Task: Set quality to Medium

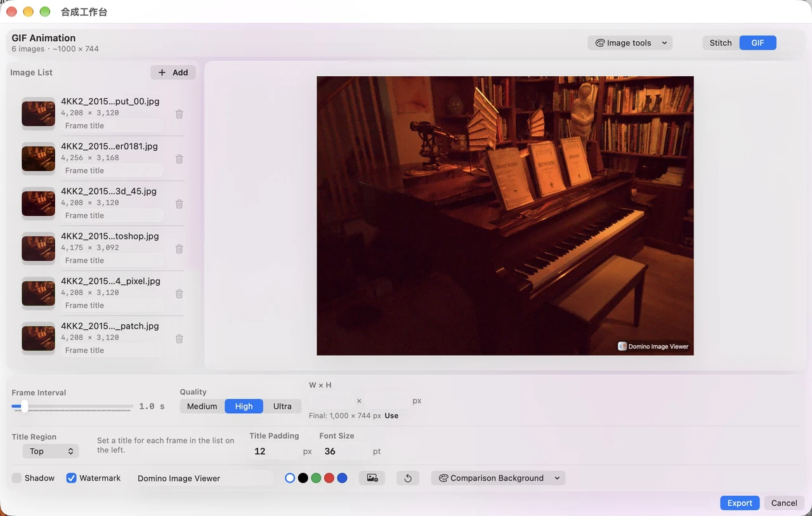Action: click(x=202, y=406)
